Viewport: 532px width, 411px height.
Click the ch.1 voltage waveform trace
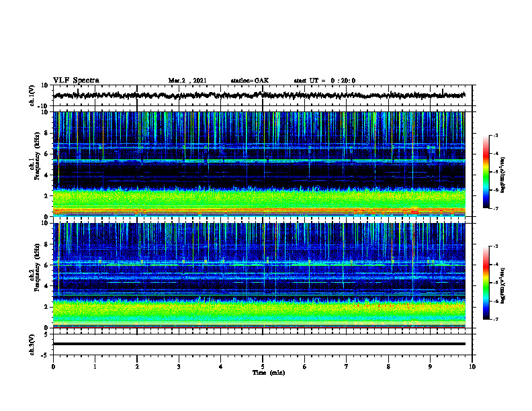pyautogui.click(x=259, y=95)
